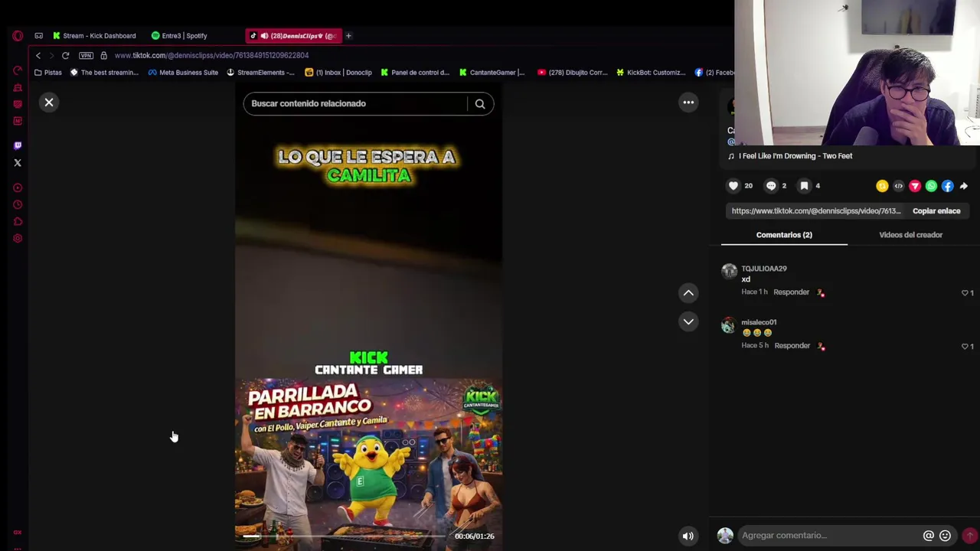Open the Pistas bookmarks folder
This screenshot has height=551, width=980.
click(47, 73)
